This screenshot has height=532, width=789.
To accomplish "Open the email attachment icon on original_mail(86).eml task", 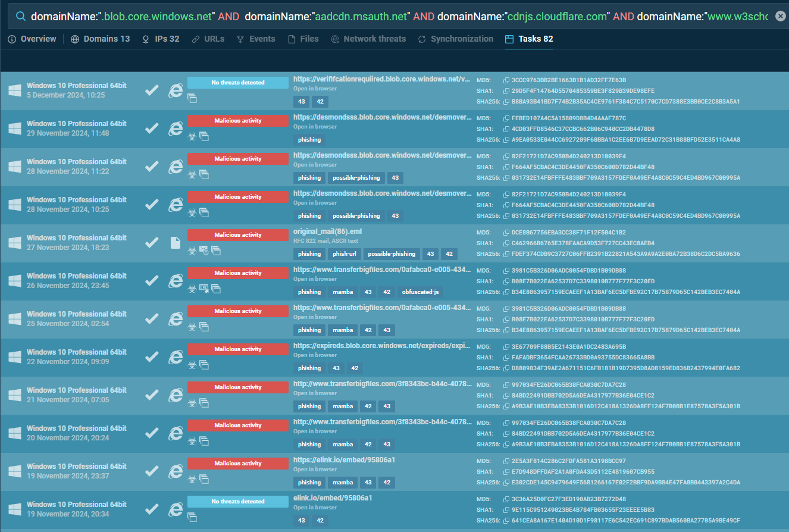I will 203,251.
